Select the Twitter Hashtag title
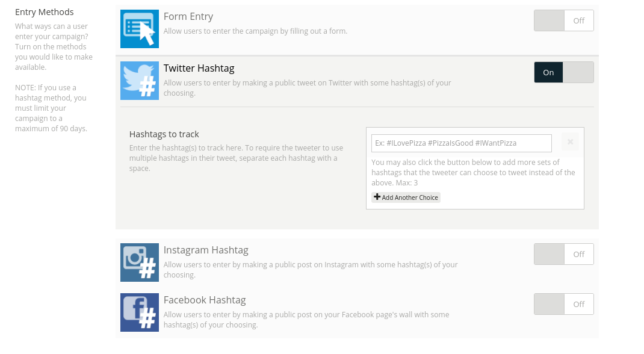The width and height of the screenshot is (644, 354). (199, 68)
